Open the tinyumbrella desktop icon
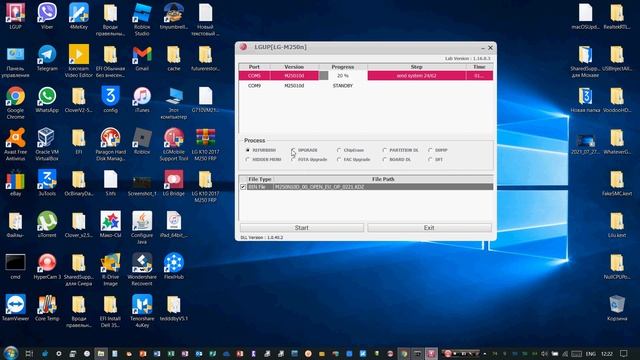This screenshot has height=360, width=640. [174, 16]
